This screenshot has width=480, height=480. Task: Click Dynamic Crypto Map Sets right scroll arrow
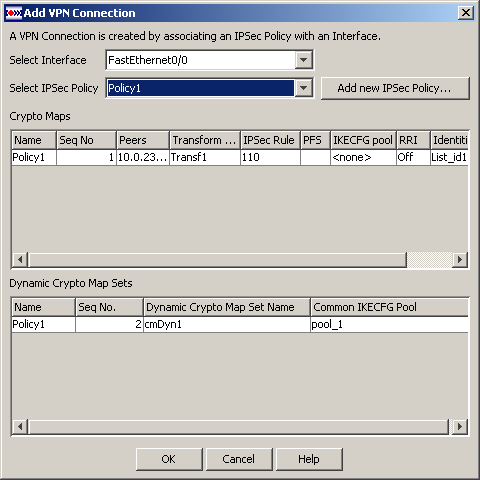point(460,427)
